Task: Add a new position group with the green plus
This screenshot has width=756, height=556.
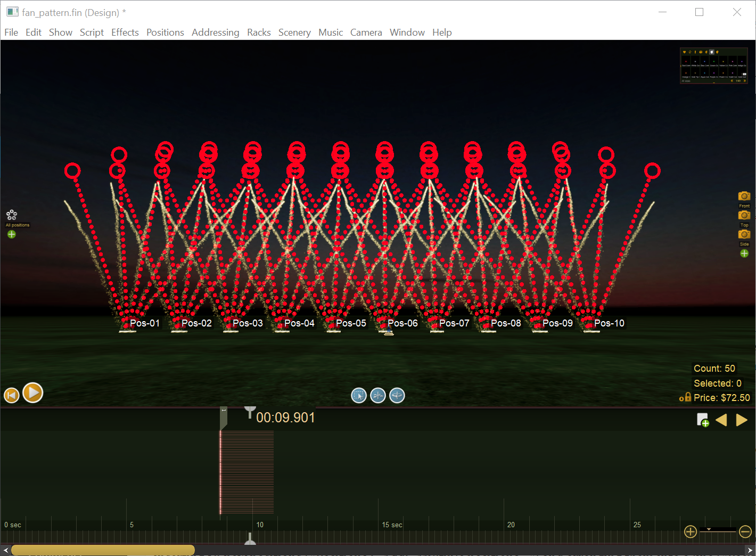Action: pyautogui.click(x=12, y=234)
